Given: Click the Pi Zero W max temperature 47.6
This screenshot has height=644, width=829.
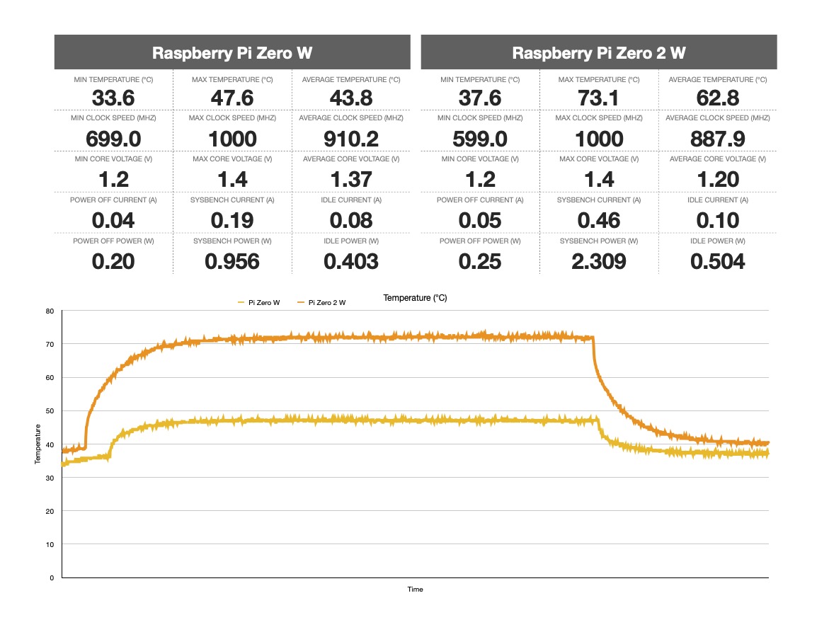Looking at the screenshot, I should point(232,98).
